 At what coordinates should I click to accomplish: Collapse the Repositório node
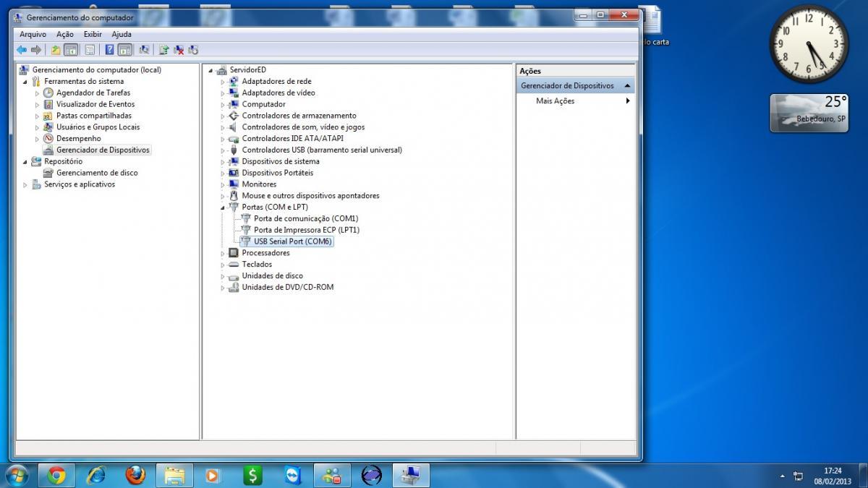click(25, 162)
